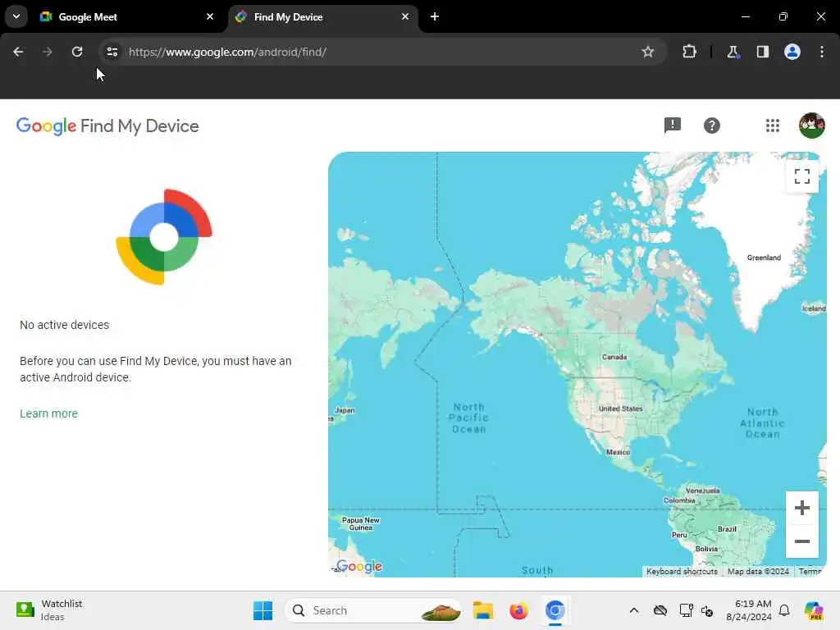Close the Google Meet tab
This screenshot has height=630, width=840.
[210, 16]
